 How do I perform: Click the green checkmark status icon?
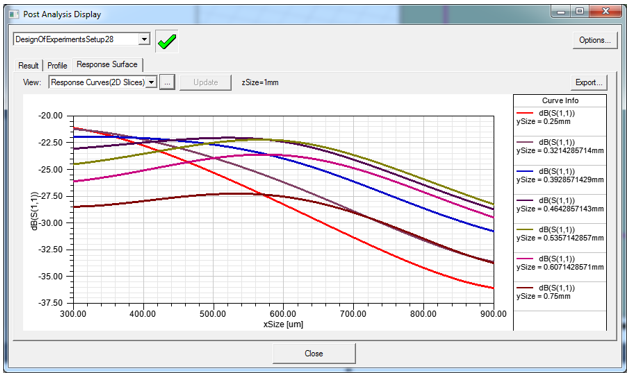coord(167,41)
